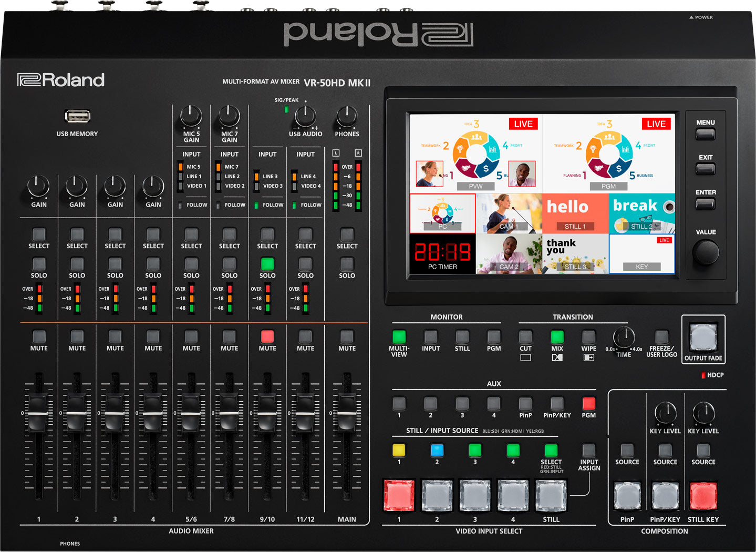
Task: Select the PinP composition button
Action: point(627,494)
